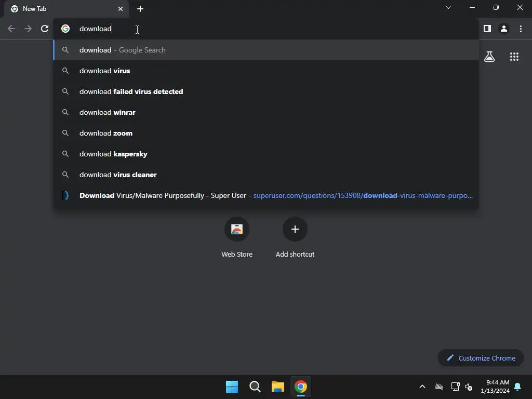Open Windows taskbar search

tap(255, 387)
